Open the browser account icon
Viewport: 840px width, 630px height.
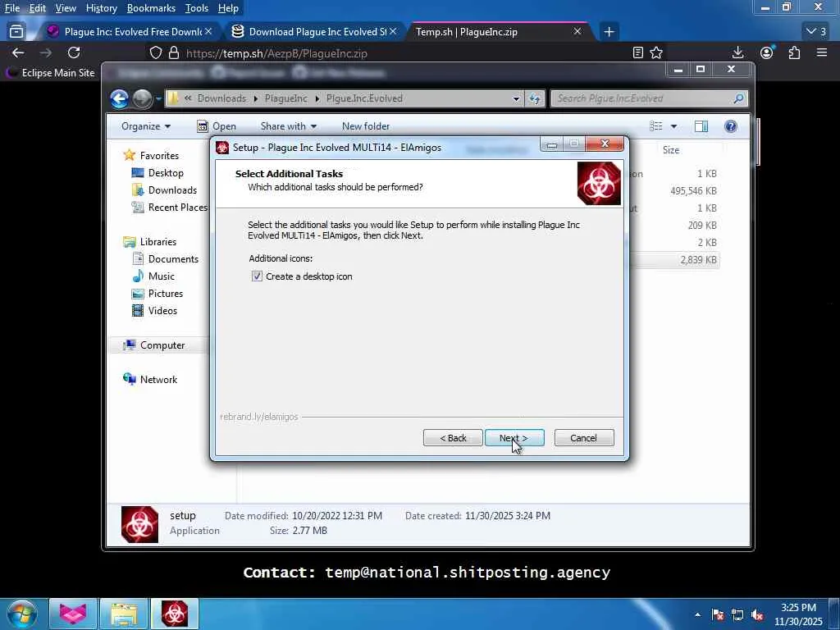pos(767,52)
